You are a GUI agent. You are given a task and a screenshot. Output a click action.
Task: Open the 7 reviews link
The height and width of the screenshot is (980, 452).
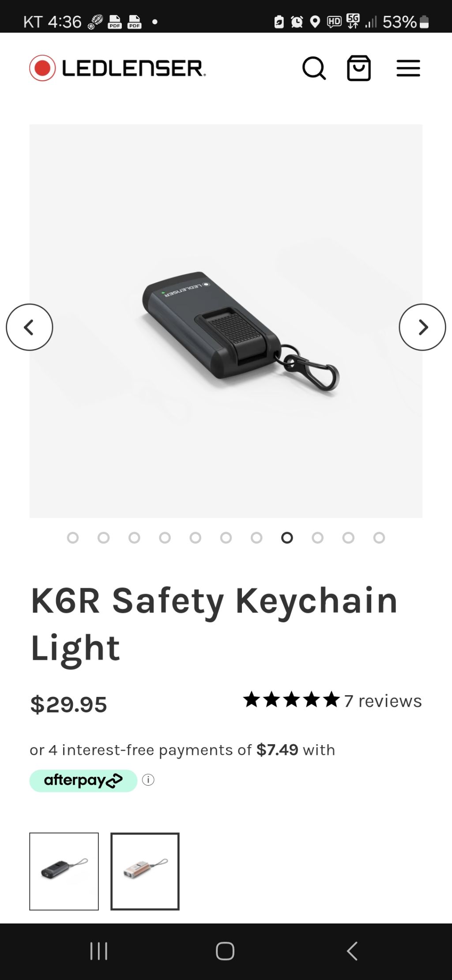pos(383,701)
